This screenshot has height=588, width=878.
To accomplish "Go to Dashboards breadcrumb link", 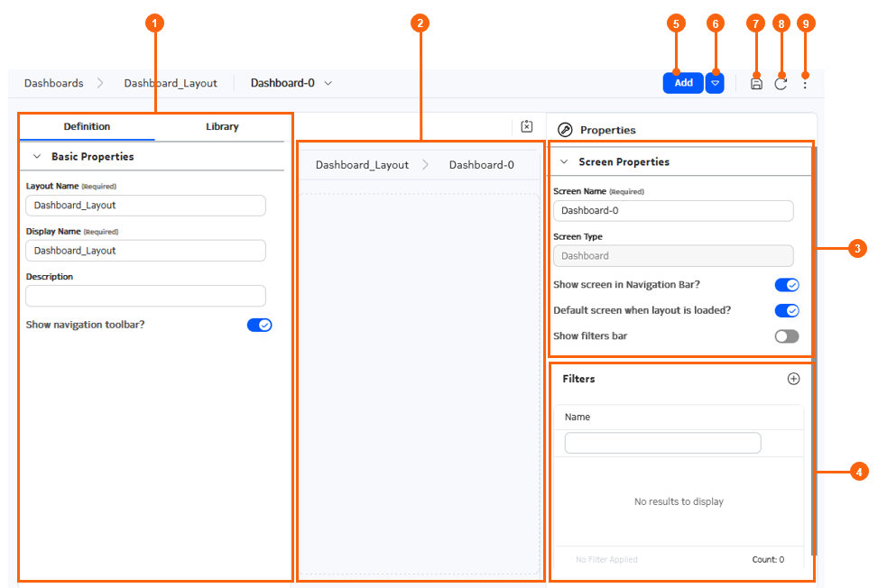I will tap(54, 83).
